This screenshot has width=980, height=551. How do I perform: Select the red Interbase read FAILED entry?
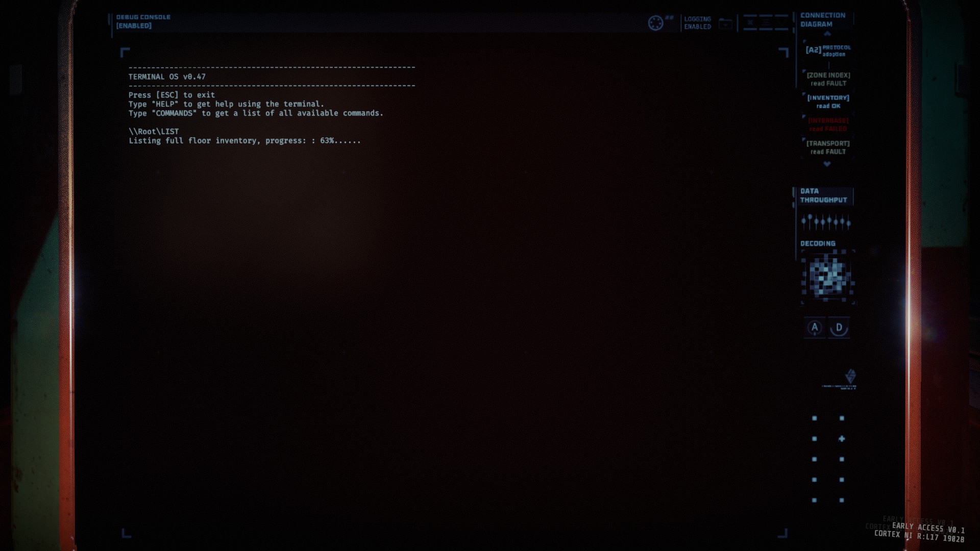pos(828,124)
